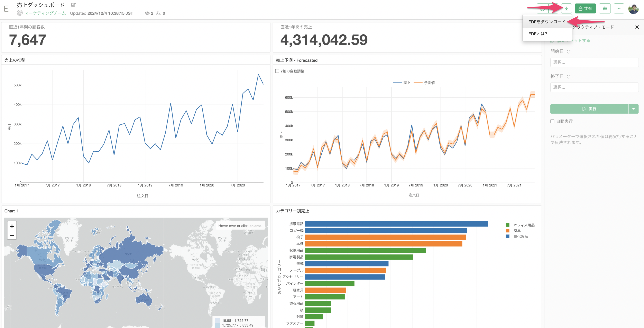The image size is (644, 328).
Task: Open the three-dot more options menu
Action: [619, 9]
